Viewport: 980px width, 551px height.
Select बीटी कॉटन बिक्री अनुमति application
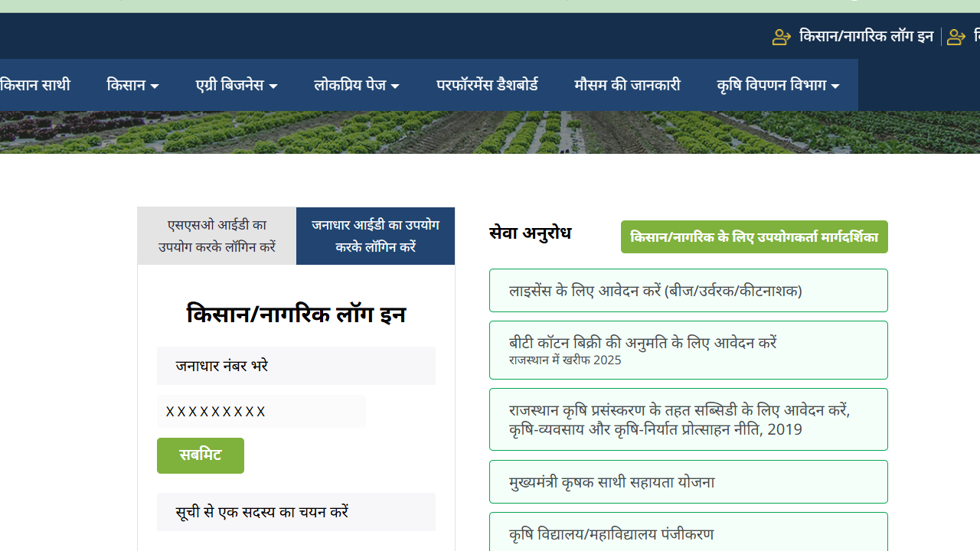click(688, 350)
